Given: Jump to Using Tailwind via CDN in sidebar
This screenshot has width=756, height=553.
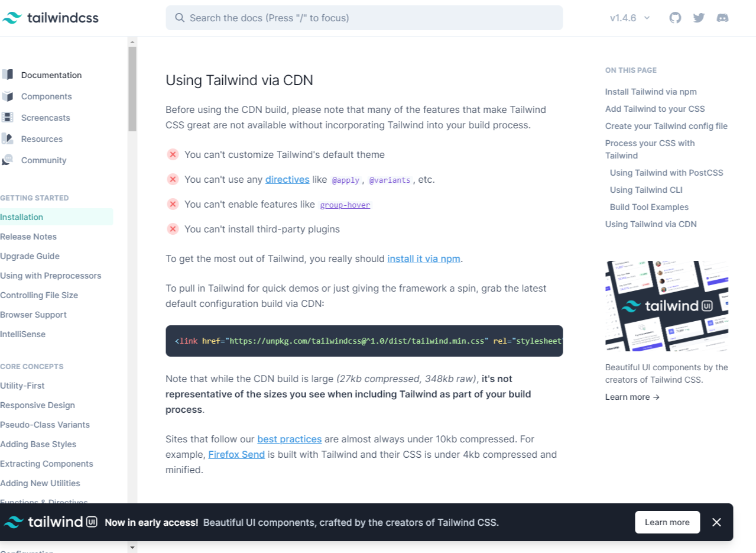Looking at the screenshot, I should pyautogui.click(x=651, y=224).
